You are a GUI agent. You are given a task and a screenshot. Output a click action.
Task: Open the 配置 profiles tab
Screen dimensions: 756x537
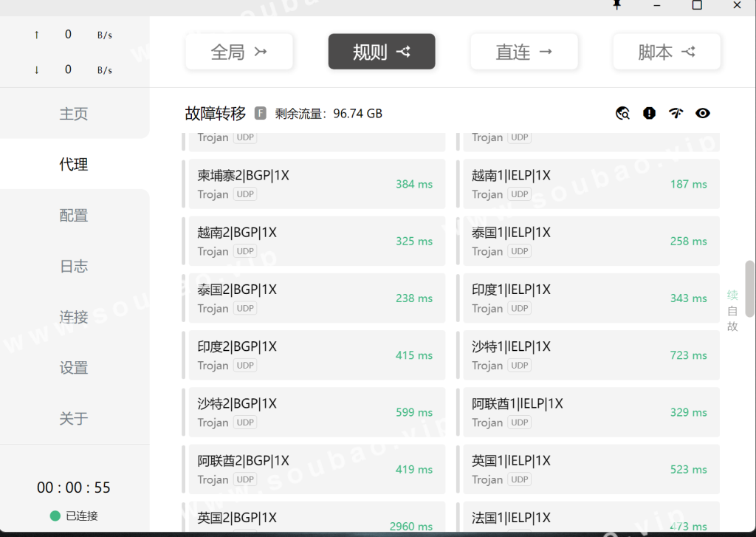[x=74, y=215]
